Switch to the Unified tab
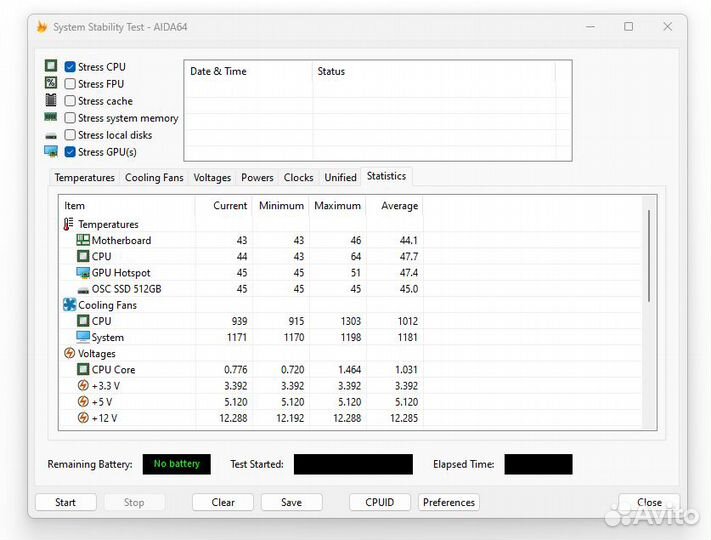This screenshot has width=711, height=540. [340, 177]
